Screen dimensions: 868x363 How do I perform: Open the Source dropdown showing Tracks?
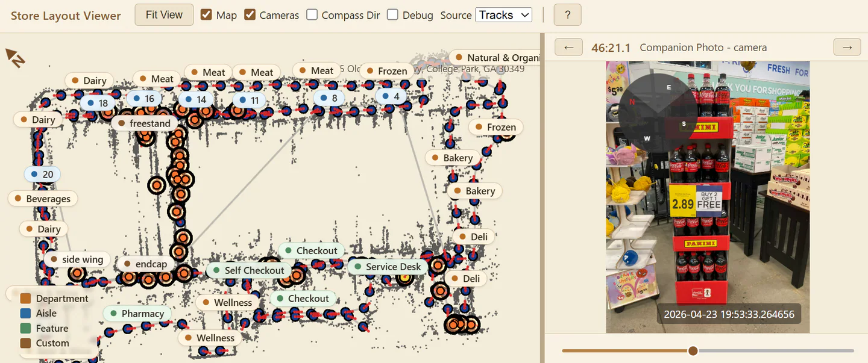click(503, 15)
